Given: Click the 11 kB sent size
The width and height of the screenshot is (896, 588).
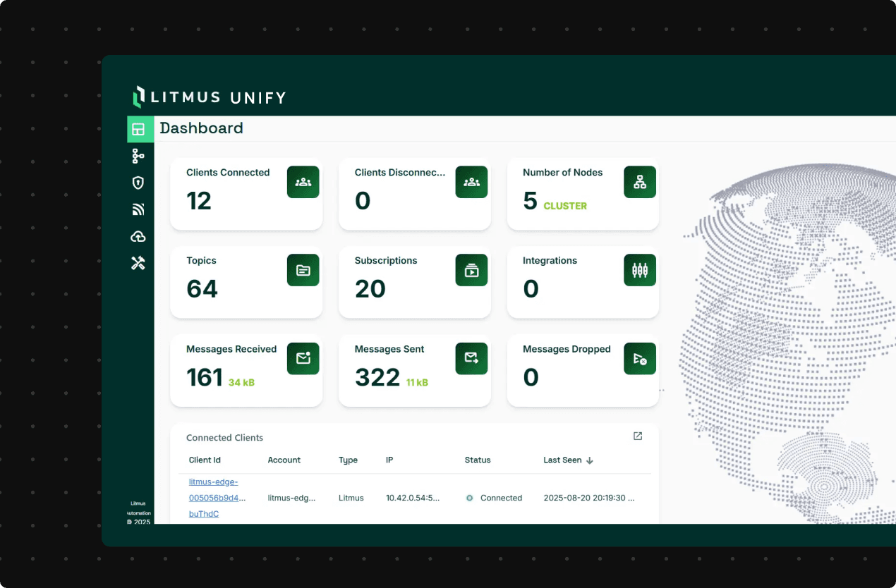Looking at the screenshot, I should point(417,382).
